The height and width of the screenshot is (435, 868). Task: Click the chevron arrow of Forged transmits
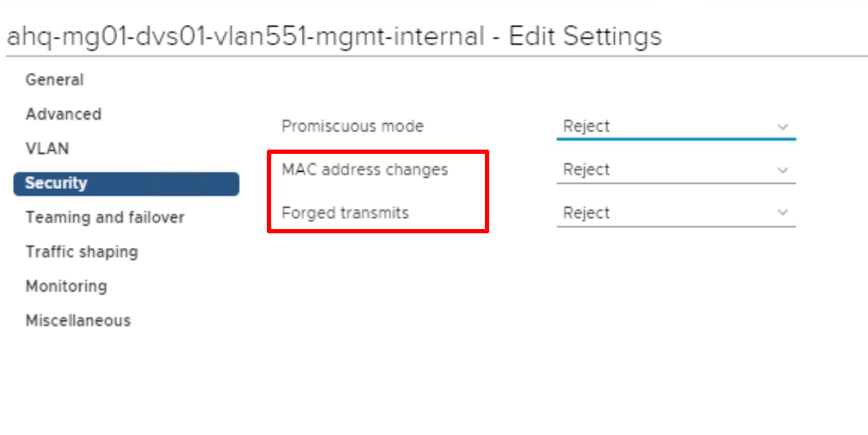click(x=782, y=213)
